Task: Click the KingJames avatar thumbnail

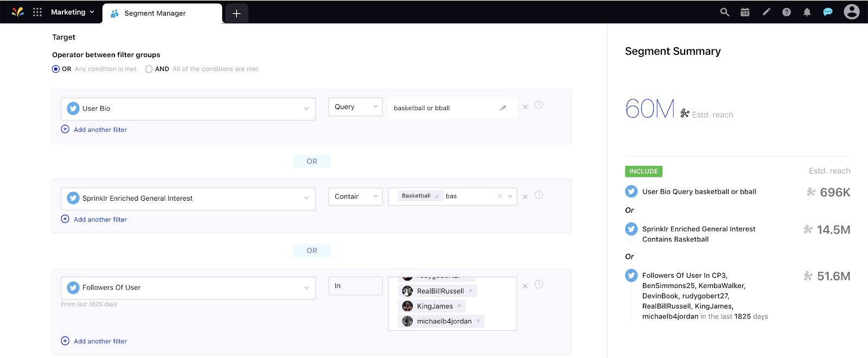Action: [x=407, y=306]
